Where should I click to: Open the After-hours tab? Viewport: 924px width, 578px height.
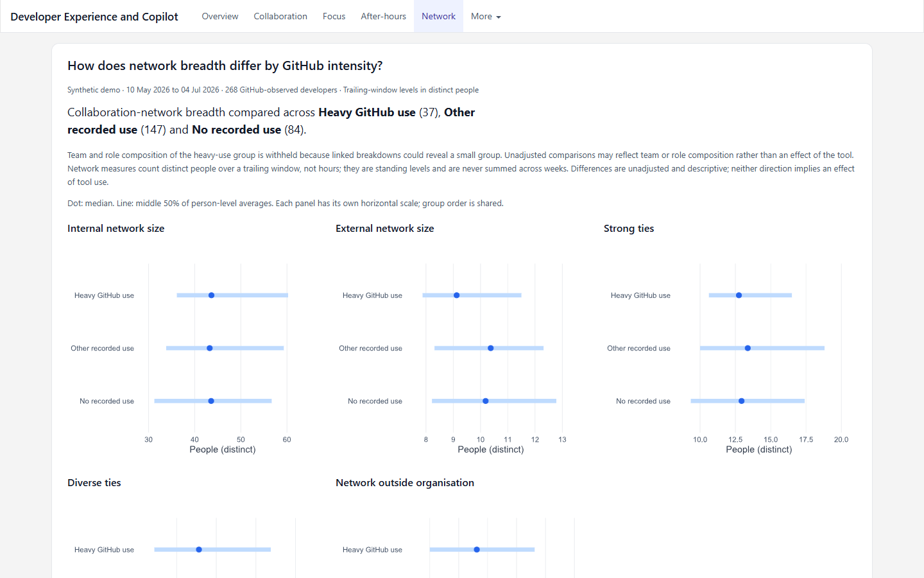(x=383, y=16)
